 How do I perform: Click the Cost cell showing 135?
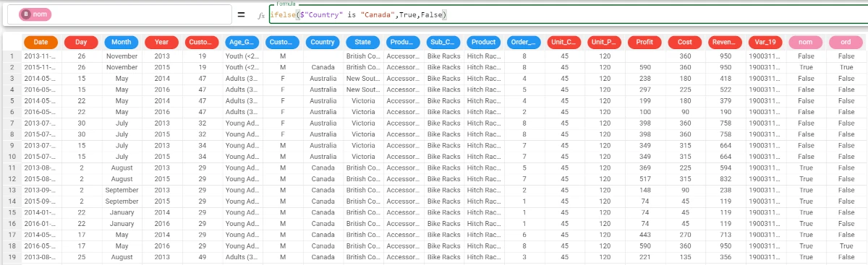685,257
